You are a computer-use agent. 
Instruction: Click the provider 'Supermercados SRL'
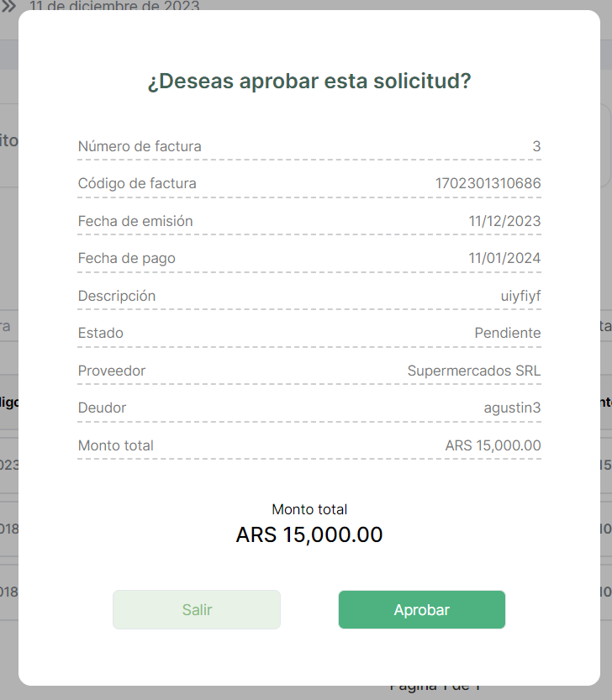[x=474, y=371]
